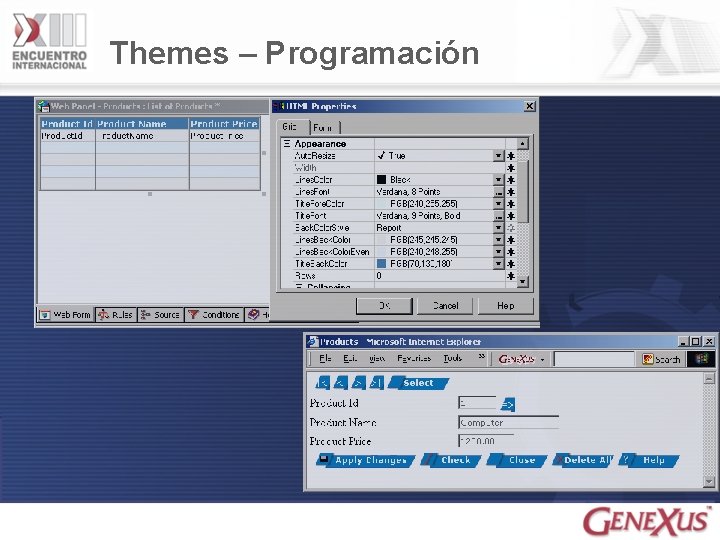This screenshot has height=540, width=720.
Task: Click asterisk icon next to LinesColor row
Action: tap(511, 180)
